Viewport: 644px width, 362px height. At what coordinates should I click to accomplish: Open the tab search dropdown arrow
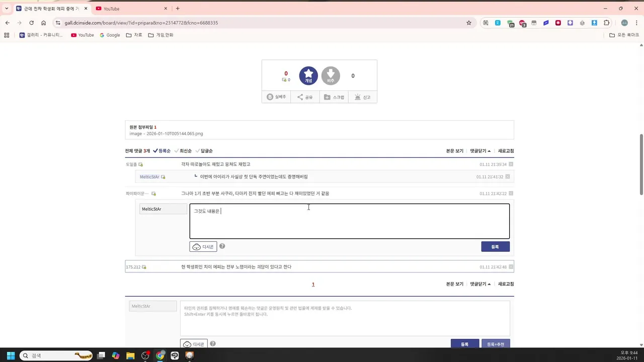[7, 9]
